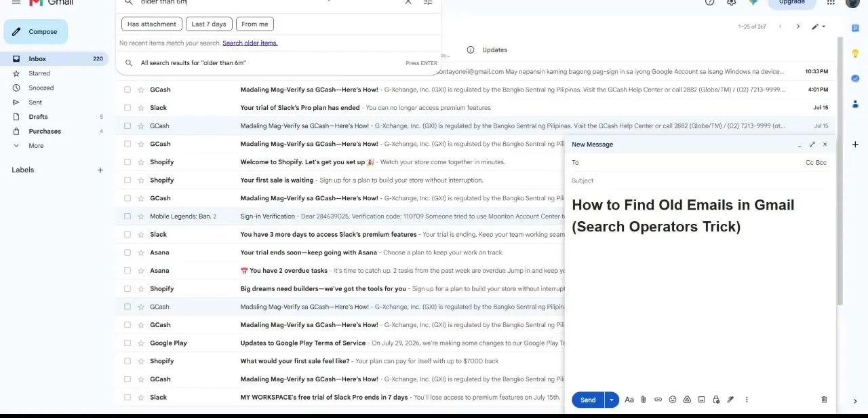Viewport: 868px width, 418px height.
Task: Get add-ons with the plus icon
Action: [x=855, y=144]
